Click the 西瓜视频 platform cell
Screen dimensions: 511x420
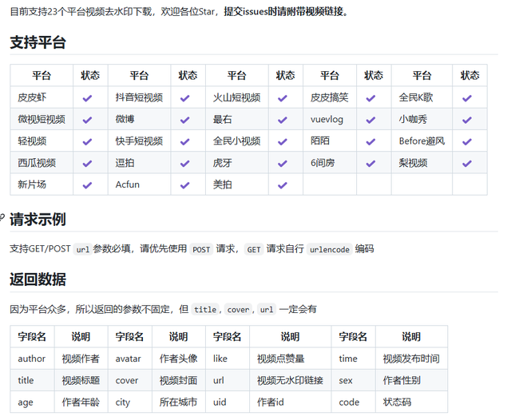click(37, 163)
